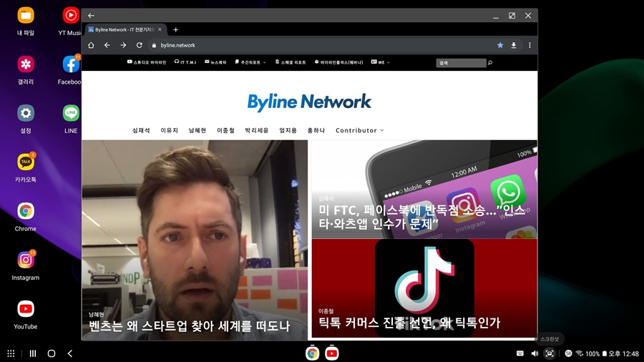This screenshot has height=362, width=644.
Task: Open the YouTube desktop shortcut icon
Action: 26,308
